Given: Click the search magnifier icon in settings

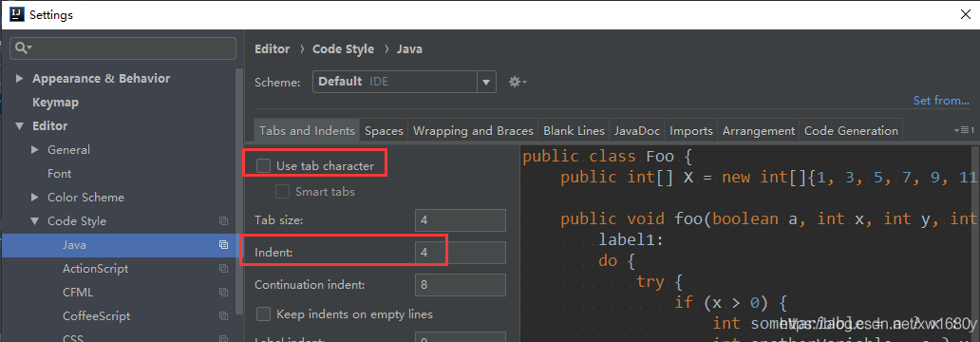Looking at the screenshot, I should (23, 48).
